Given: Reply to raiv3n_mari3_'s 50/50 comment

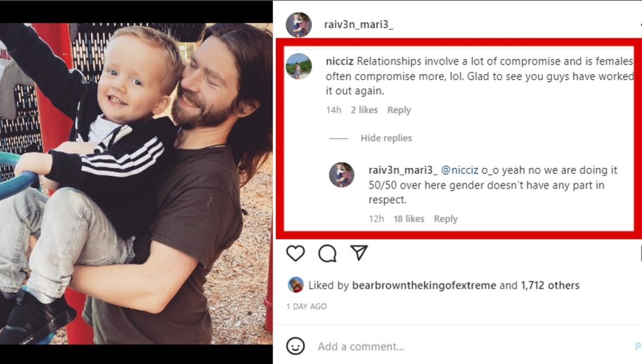Looking at the screenshot, I should click(446, 219).
